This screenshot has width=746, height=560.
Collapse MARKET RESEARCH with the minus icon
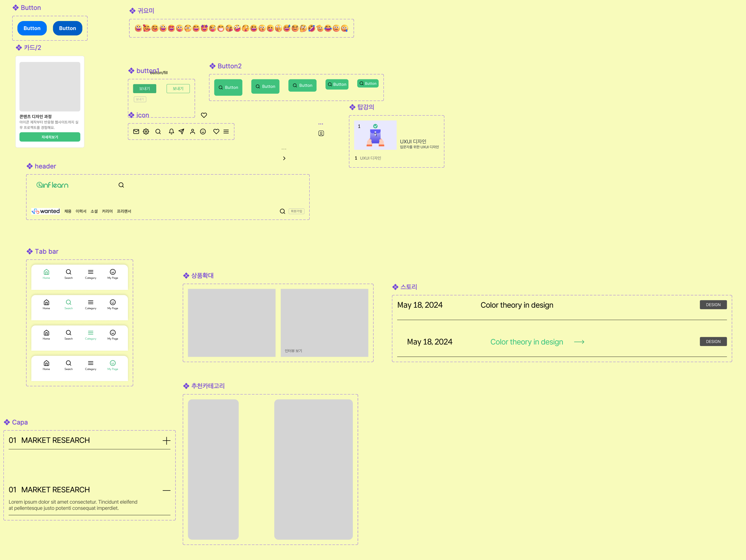coord(166,490)
